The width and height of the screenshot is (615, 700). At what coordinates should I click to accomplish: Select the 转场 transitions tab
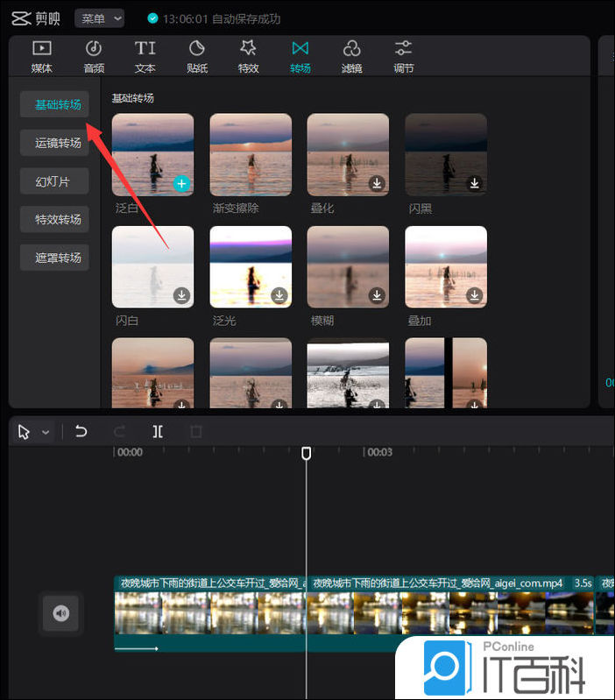click(x=300, y=57)
